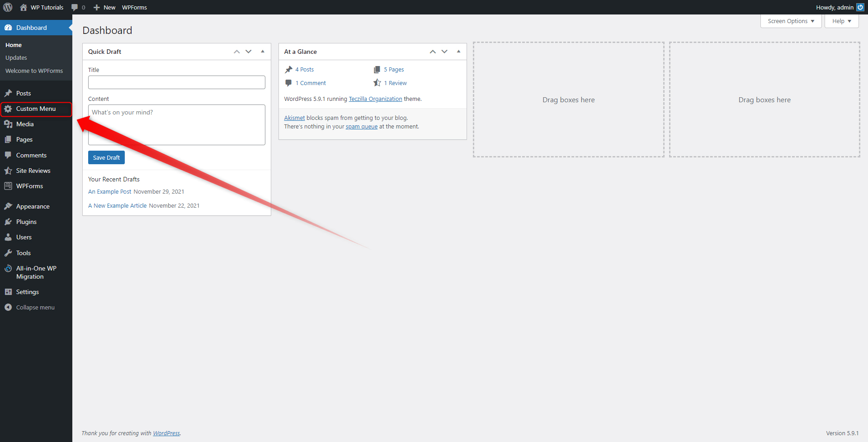Click the Custom Menu gear icon

(8, 109)
